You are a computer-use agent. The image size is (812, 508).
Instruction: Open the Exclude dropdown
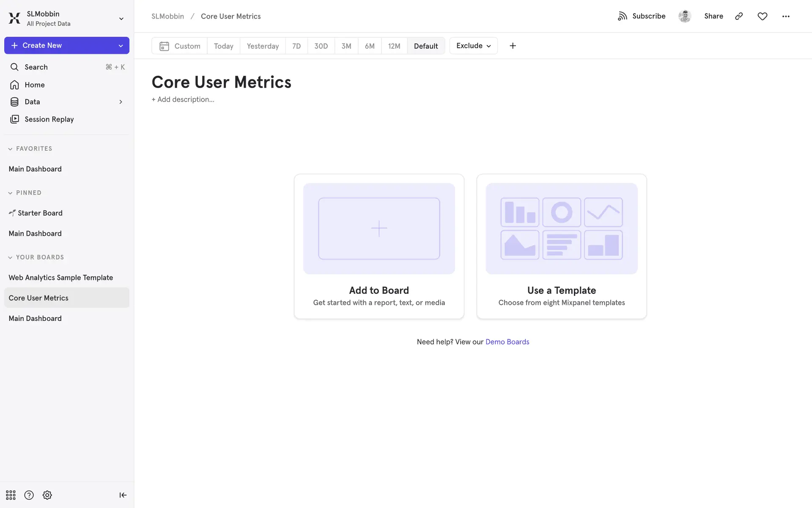coord(473,46)
